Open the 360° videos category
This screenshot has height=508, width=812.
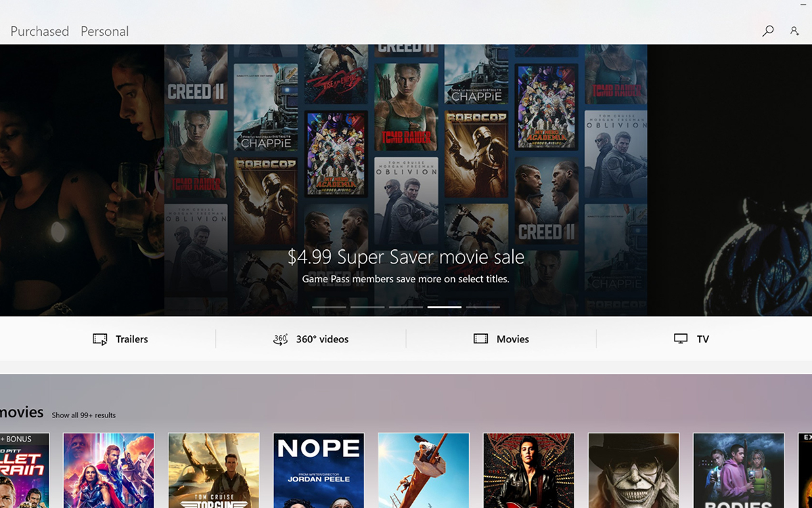(x=311, y=339)
